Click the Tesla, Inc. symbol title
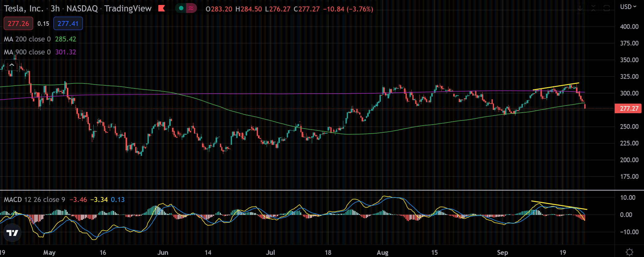This screenshot has height=257, width=644. point(23,8)
